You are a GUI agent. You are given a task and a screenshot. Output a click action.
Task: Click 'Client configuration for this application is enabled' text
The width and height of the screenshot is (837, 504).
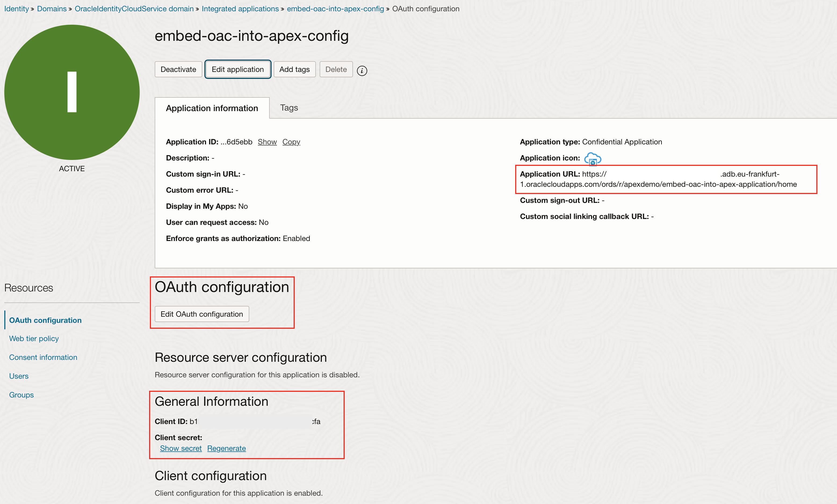(239, 493)
